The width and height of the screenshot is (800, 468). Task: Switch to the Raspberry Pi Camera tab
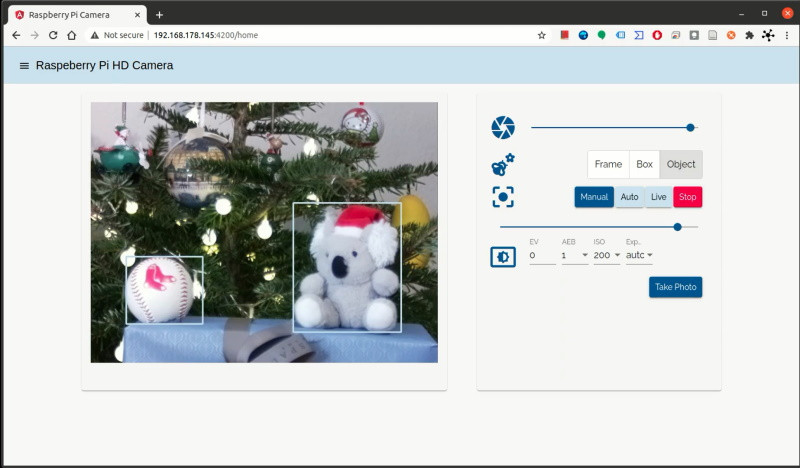click(75, 14)
